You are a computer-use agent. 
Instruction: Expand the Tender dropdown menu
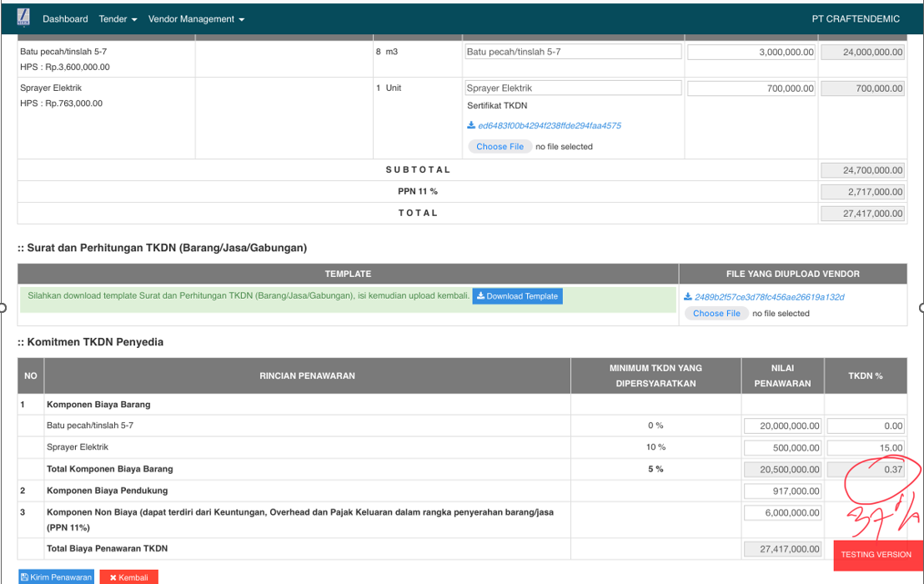pyautogui.click(x=118, y=19)
